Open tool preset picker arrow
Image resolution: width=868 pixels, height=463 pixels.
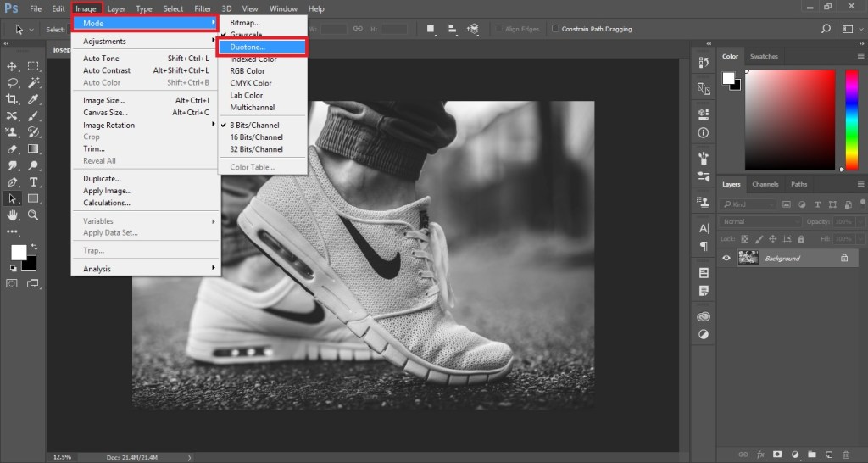31,30
